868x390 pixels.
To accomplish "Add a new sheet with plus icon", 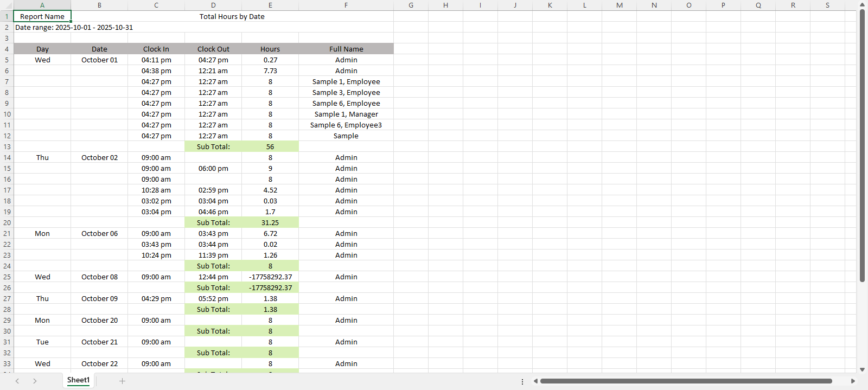I will [x=122, y=381].
